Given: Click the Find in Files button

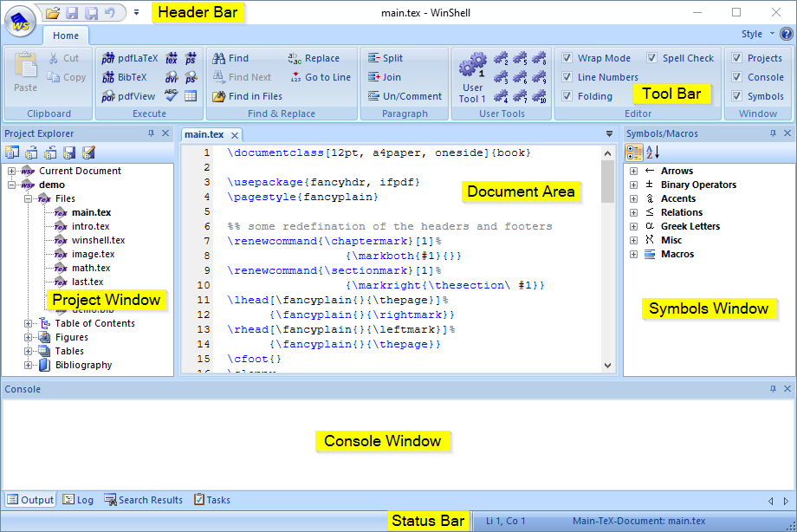Looking at the screenshot, I should click(x=247, y=95).
